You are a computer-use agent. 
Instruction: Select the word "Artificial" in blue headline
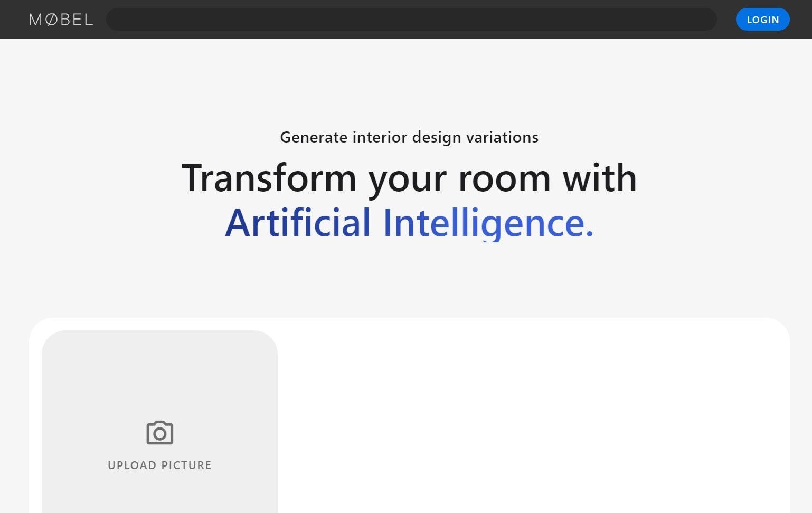click(298, 222)
